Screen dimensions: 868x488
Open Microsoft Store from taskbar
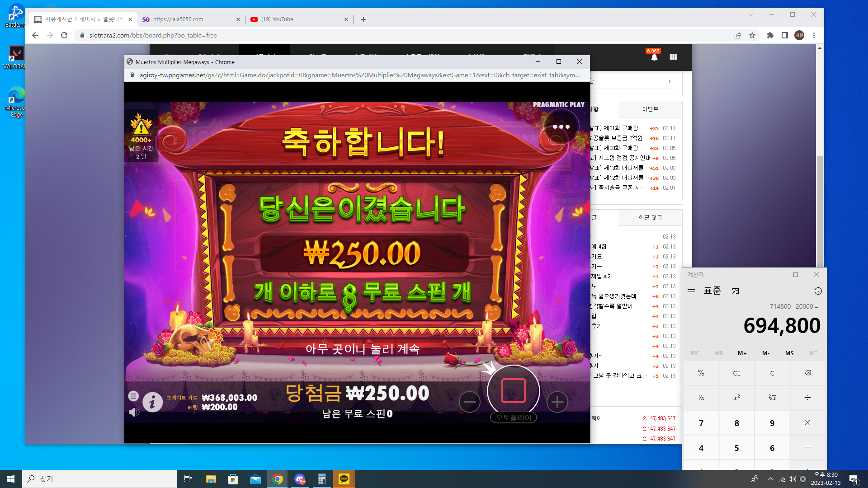(233, 479)
